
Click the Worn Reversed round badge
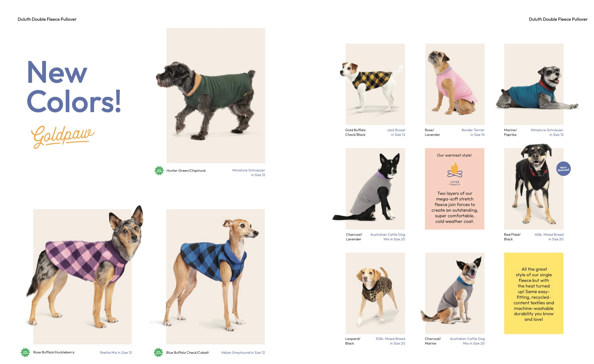pos(563,169)
